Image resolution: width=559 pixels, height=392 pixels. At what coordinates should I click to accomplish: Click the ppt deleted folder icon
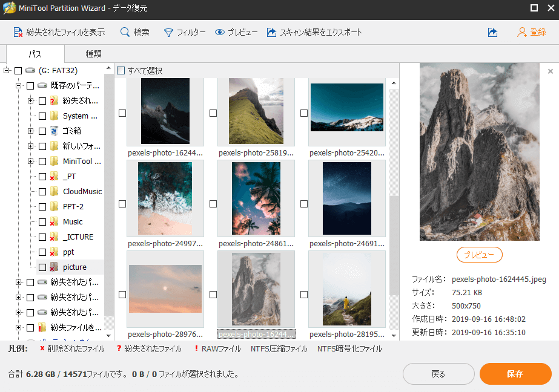pyautogui.click(x=54, y=252)
